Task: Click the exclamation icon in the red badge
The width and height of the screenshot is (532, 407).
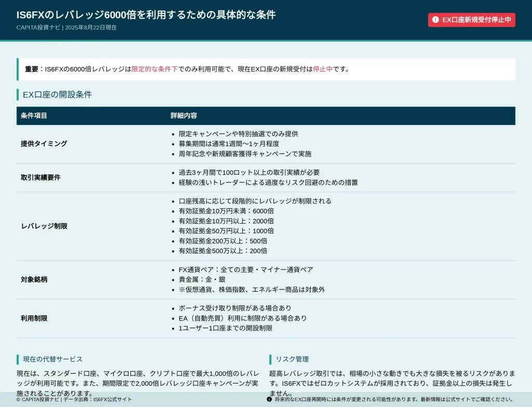Action: tap(435, 20)
